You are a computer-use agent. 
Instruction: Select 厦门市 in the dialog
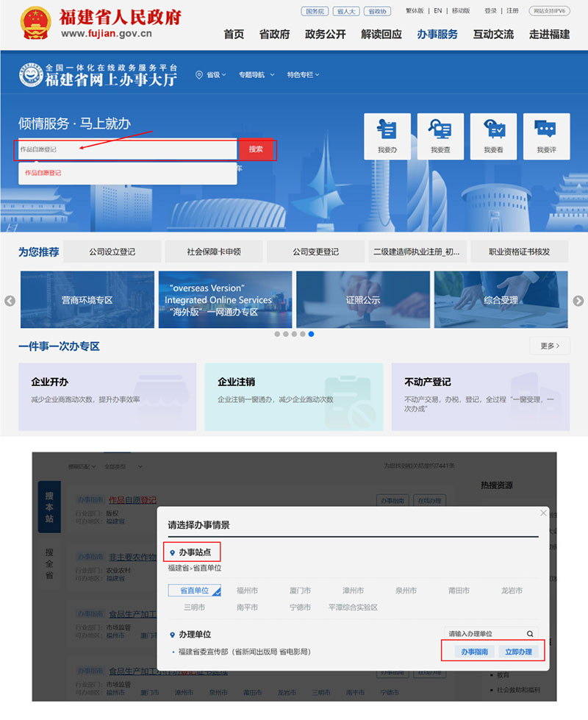(300, 591)
